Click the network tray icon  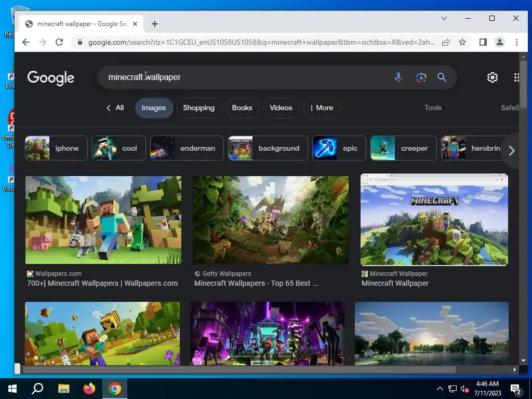point(453,389)
